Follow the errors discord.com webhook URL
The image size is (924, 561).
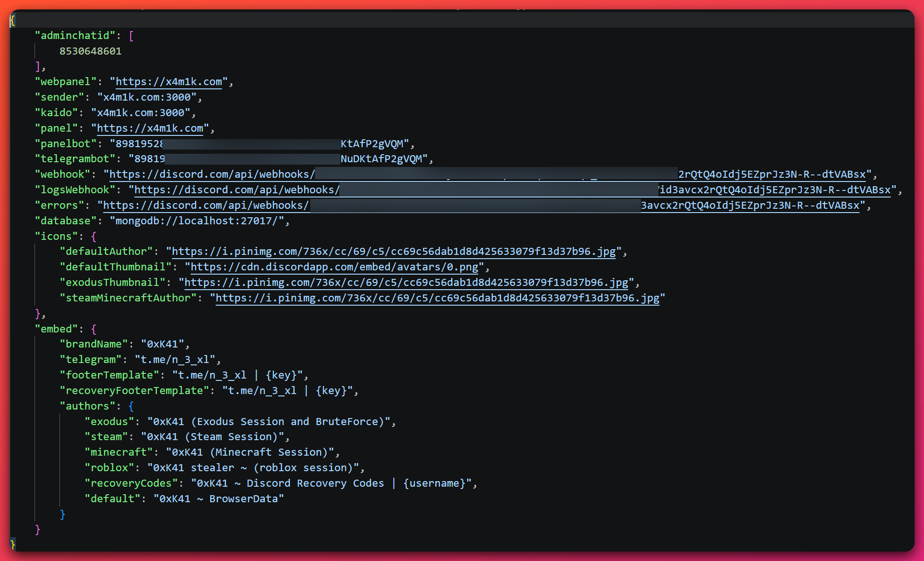click(x=481, y=205)
